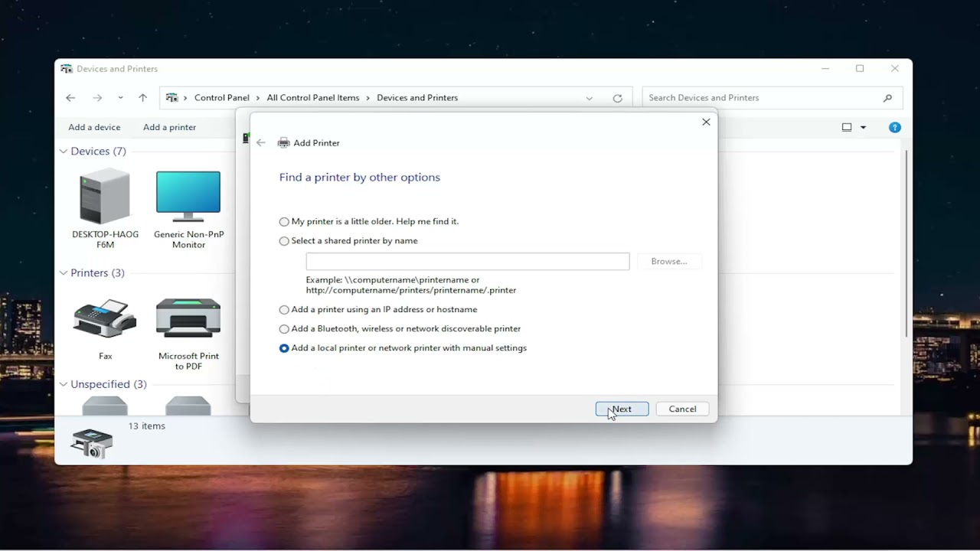Click the Next button
Viewport: 980px width, 551px height.
622,409
